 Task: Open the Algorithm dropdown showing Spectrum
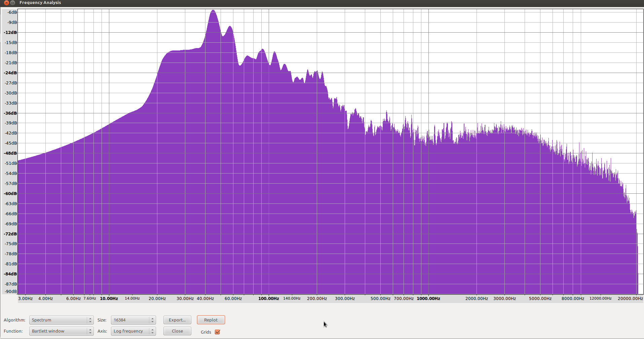click(61, 320)
